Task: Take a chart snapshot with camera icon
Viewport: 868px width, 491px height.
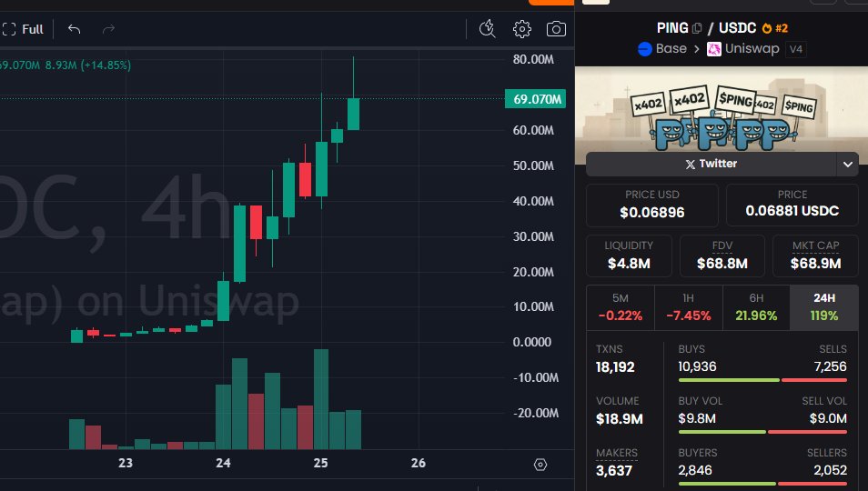Action: [556, 29]
